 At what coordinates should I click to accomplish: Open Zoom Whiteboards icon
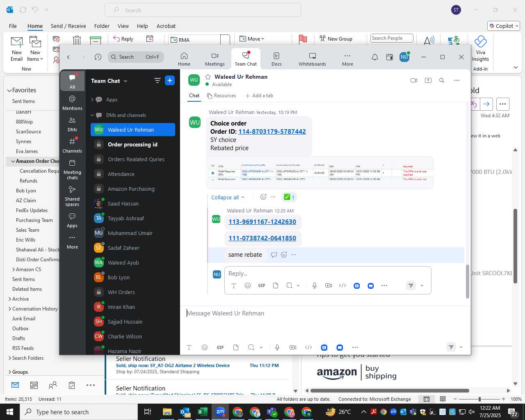(x=312, y=59)
